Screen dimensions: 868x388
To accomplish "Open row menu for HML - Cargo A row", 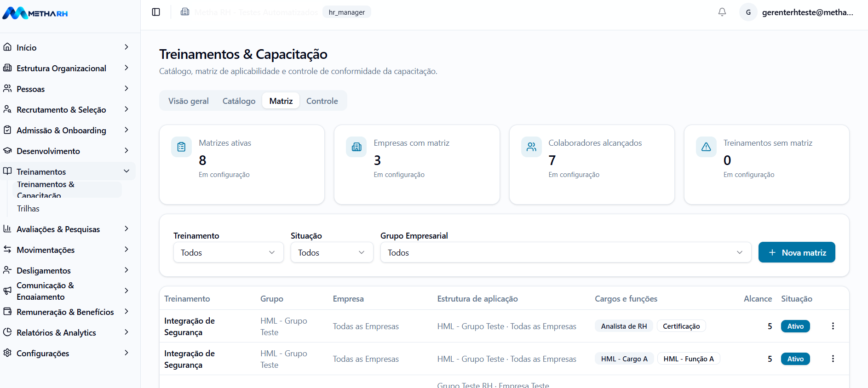I will click(x=833, y=359).
